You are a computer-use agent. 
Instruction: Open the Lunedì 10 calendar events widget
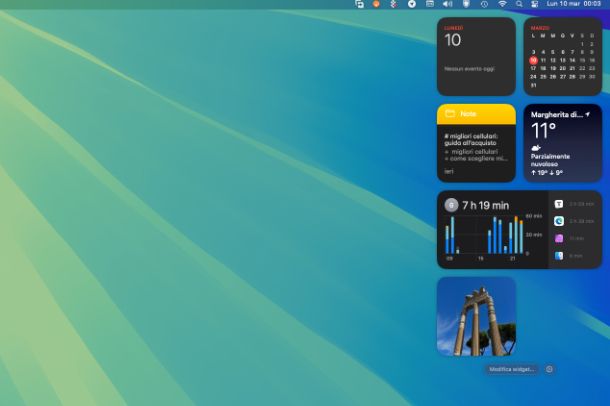(x=476, y=56)
